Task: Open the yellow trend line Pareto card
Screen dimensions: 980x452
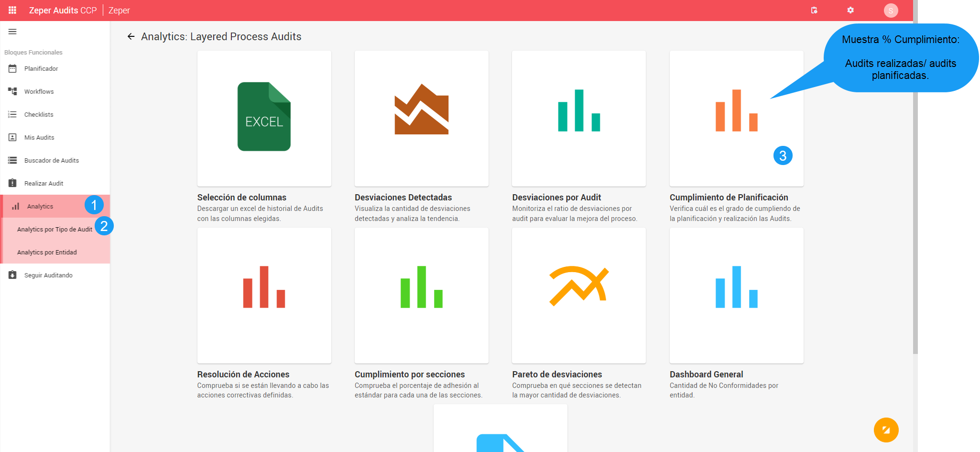Action: (x=579, y=296)
